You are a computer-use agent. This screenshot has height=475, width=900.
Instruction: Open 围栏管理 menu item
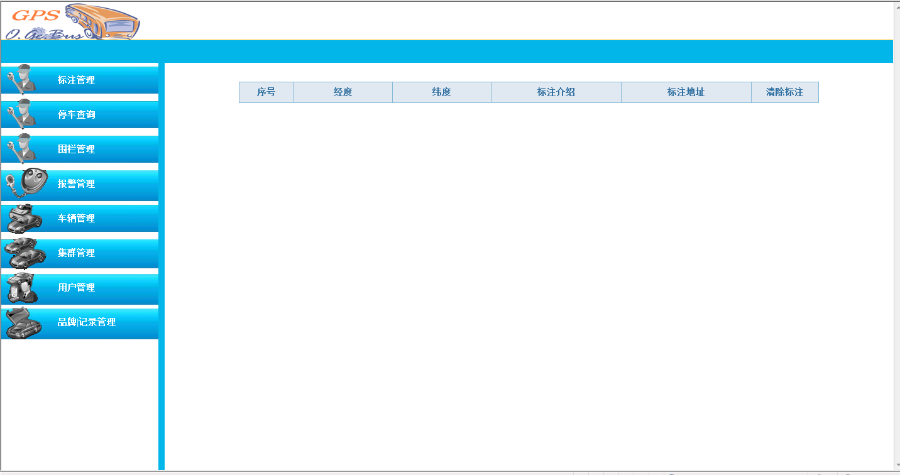[x=79, y=149]
